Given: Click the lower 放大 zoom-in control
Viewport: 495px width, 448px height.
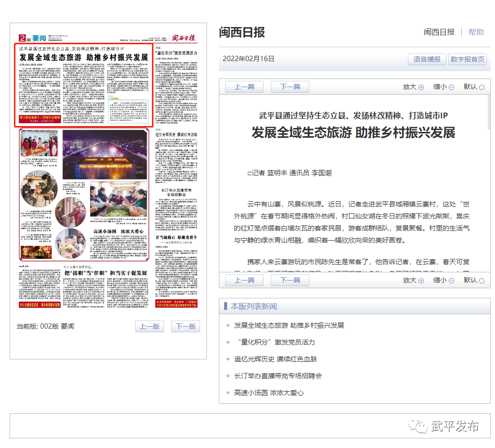Looking at the screenshot, I should coord(413,280).
